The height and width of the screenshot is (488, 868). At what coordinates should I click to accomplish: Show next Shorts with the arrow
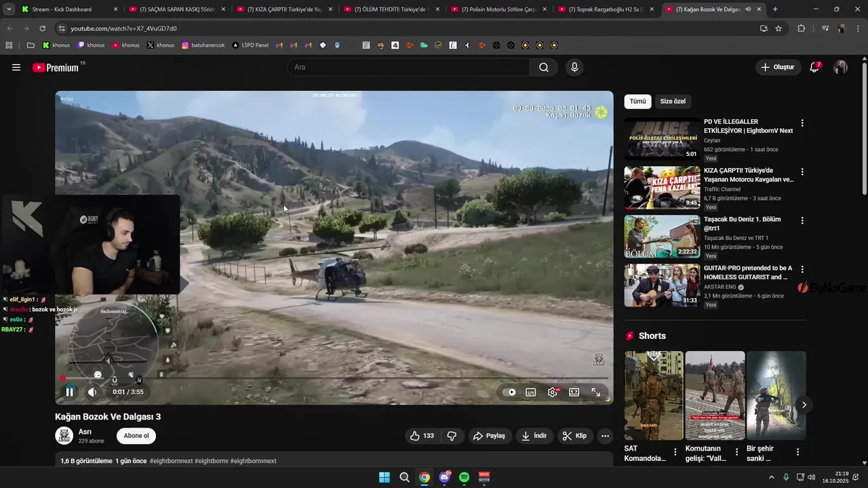click(804, 405)
